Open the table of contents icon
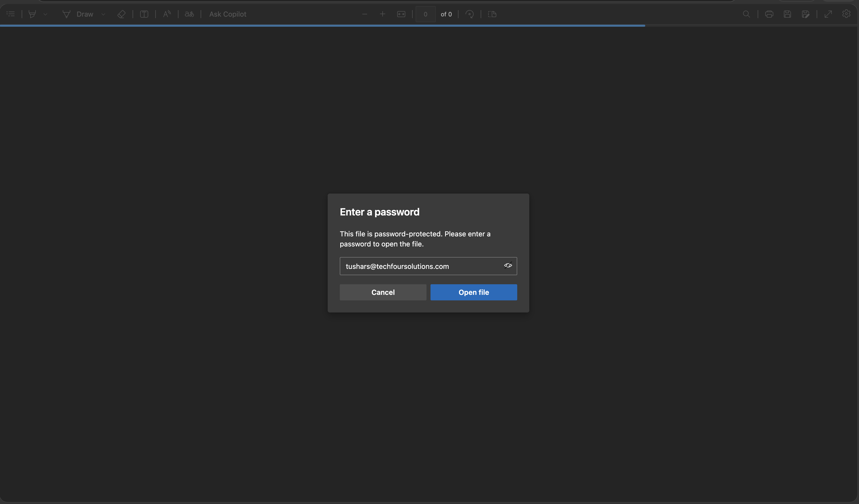 pos(11,14)
